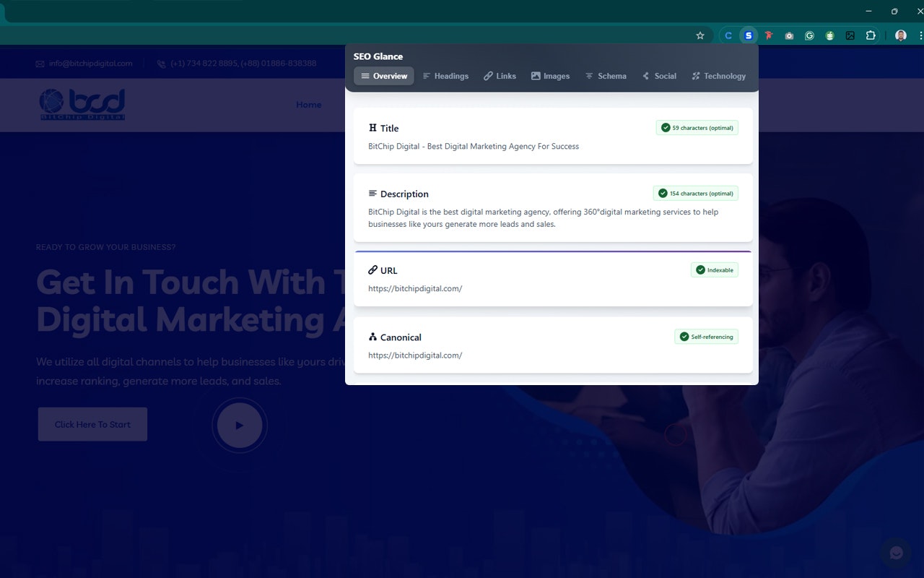The width and height of the screenshot is (924, 578).
Task: Open the Images tab
Action: (x=551, y=76)
